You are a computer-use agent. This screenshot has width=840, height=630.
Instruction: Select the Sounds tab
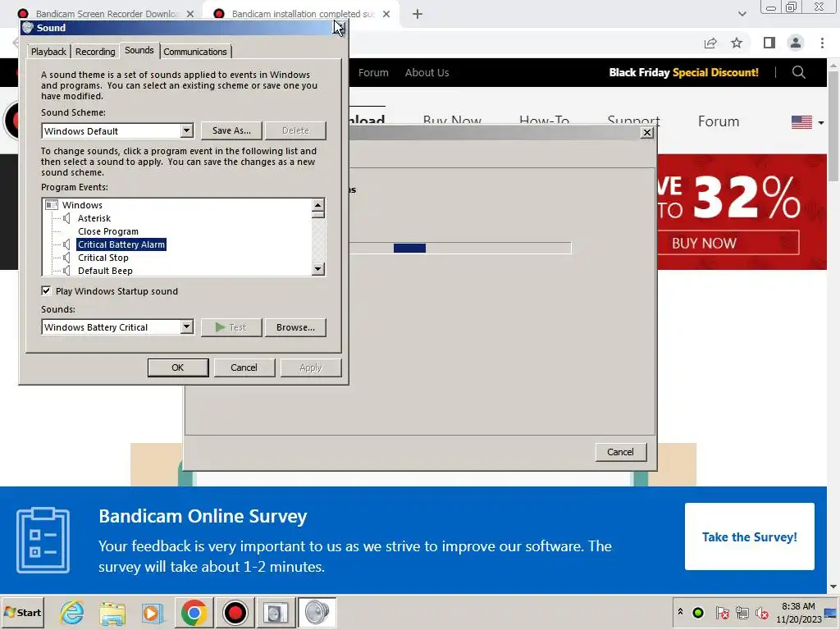coord(139,50)
